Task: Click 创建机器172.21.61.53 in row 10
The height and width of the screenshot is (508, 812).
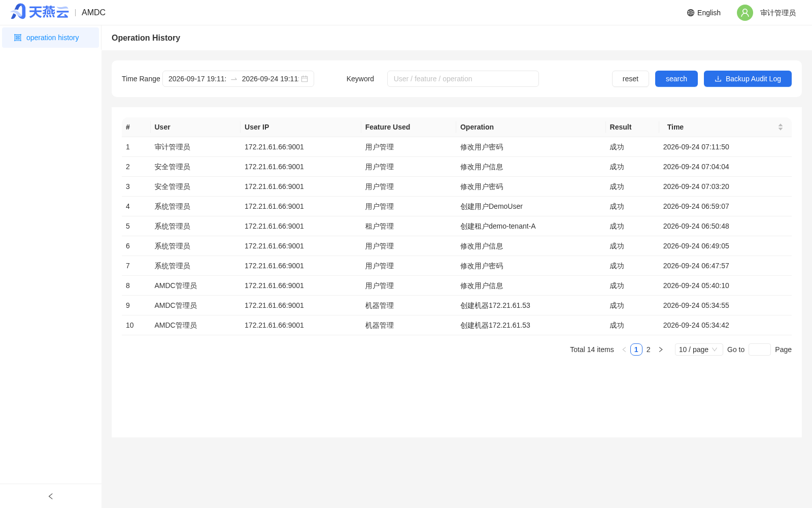Action: coord(495,325)
